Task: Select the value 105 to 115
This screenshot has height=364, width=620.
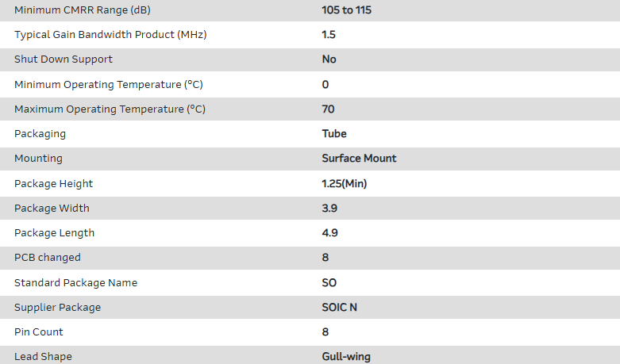Action: [347, 10]
